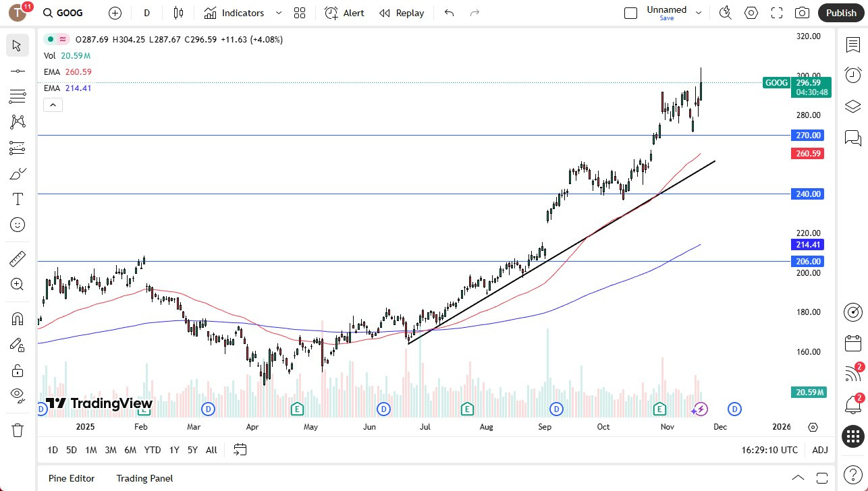The width and height of the screenshot is (868, 491).
Task: Open the emoji sticker tool
Action: 18,225
